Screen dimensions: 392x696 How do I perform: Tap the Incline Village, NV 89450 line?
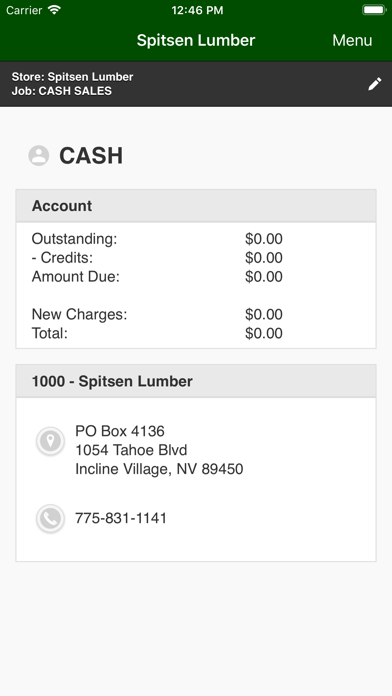tap(159, 469)
